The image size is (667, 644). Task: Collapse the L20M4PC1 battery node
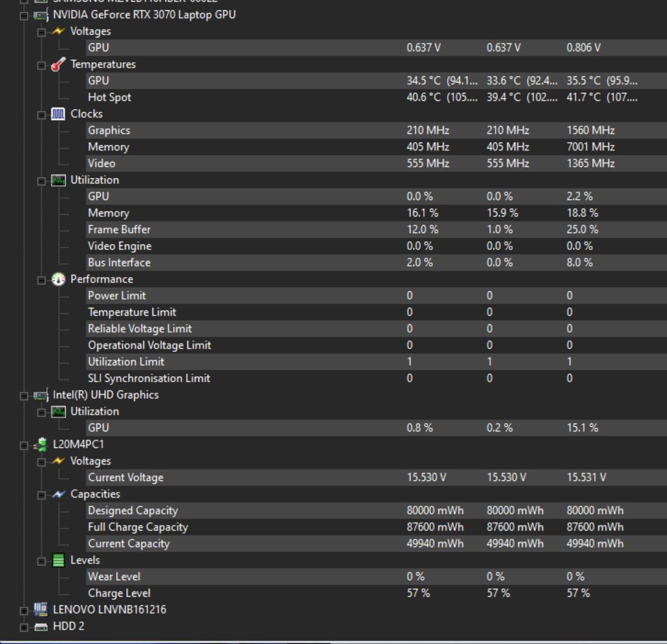pyautogui.click(x=24, y=446)
